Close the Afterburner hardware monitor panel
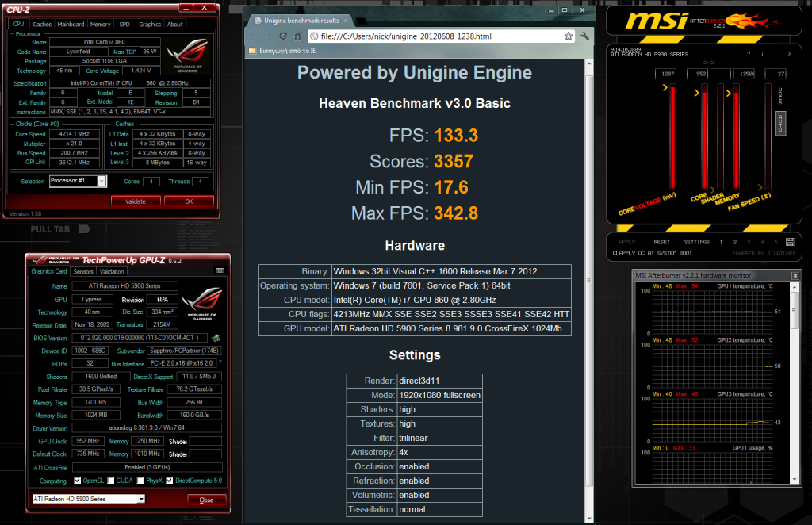 [x=795, y=275]
